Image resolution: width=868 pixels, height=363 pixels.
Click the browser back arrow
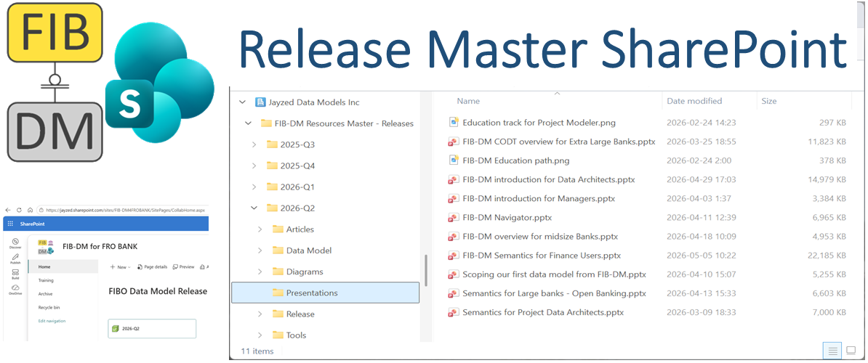(8, 210)
